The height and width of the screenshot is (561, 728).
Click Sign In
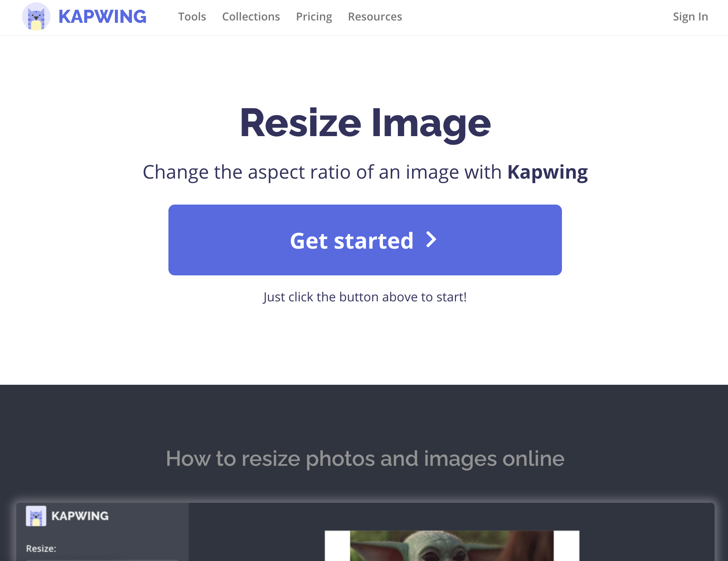pyautogui.click(x=690, y=17)
